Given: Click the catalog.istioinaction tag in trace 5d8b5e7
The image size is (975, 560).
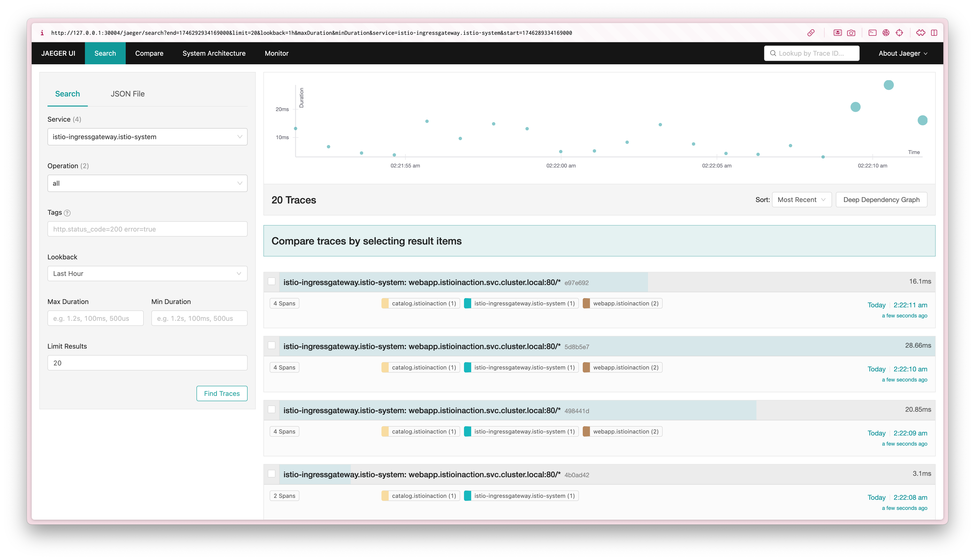Looking at the screenshot, I should click(421, 367).
